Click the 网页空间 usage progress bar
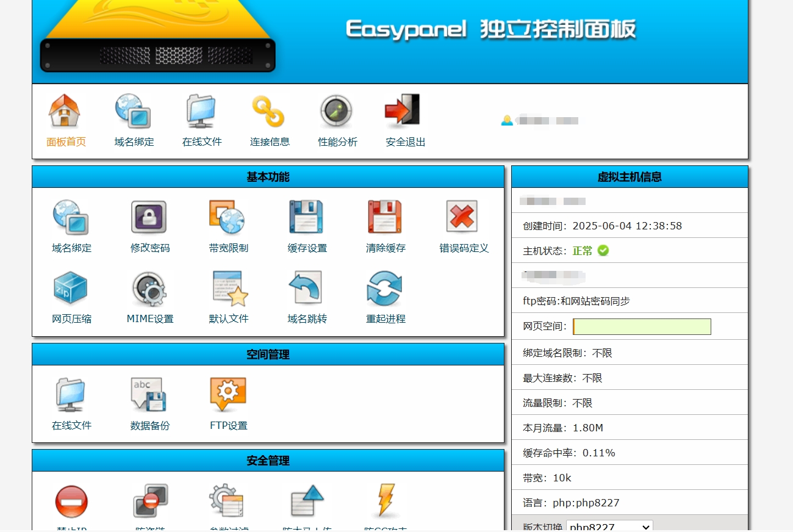This screenshot has width=793, height=532. click(642, 326)
